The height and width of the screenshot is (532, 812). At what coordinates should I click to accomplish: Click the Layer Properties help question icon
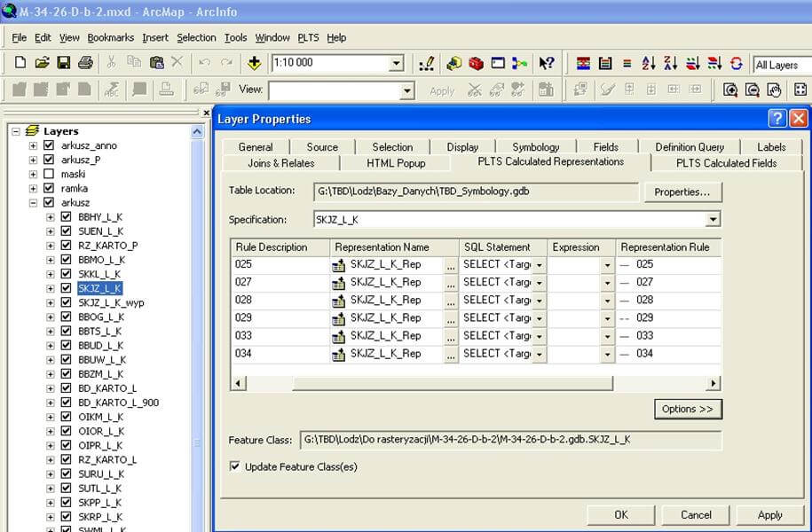(777, 119)
